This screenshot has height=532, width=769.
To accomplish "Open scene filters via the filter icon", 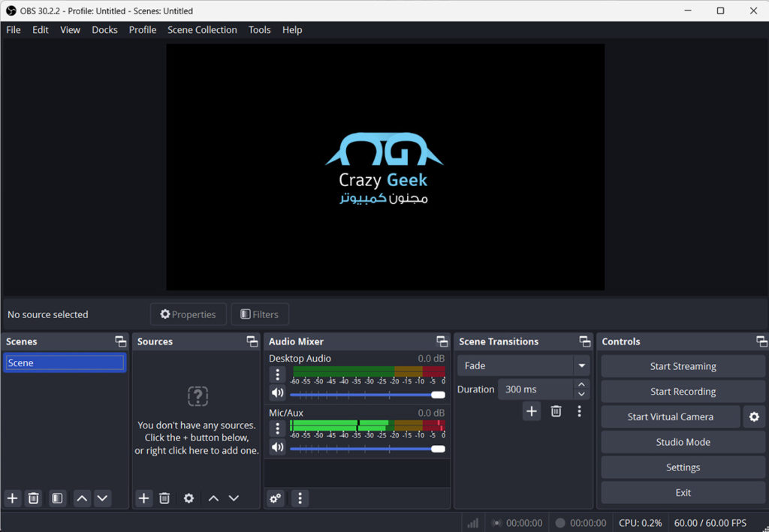I will click(57, 498).
